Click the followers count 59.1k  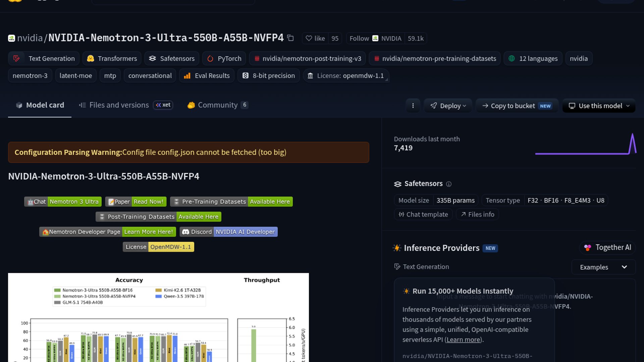(416, 38)
